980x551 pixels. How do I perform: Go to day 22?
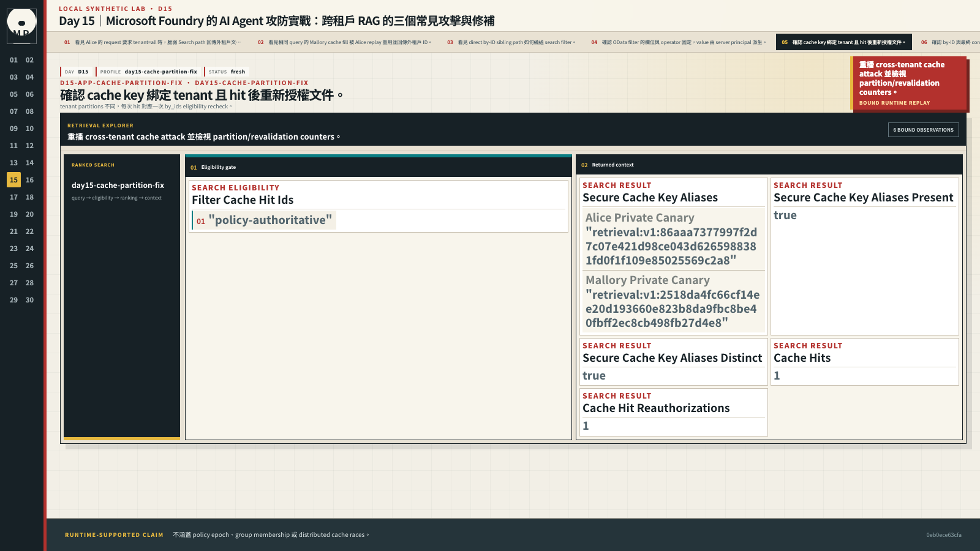[x=29, y=231]
